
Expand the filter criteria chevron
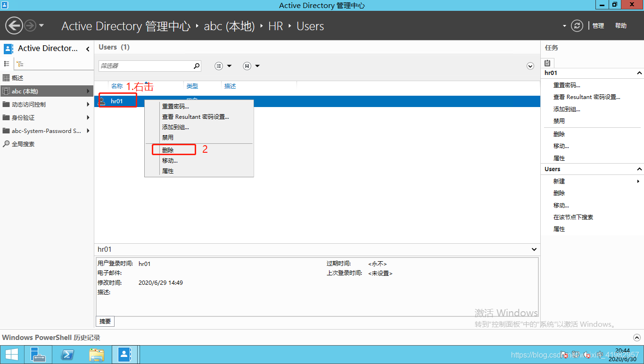click(x=530, y=66)
